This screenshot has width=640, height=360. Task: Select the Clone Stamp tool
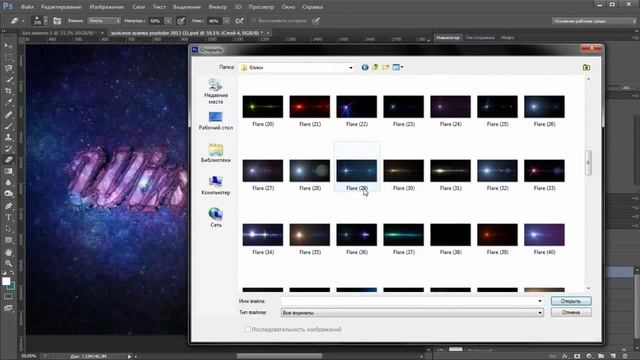[x=9, y=137]
